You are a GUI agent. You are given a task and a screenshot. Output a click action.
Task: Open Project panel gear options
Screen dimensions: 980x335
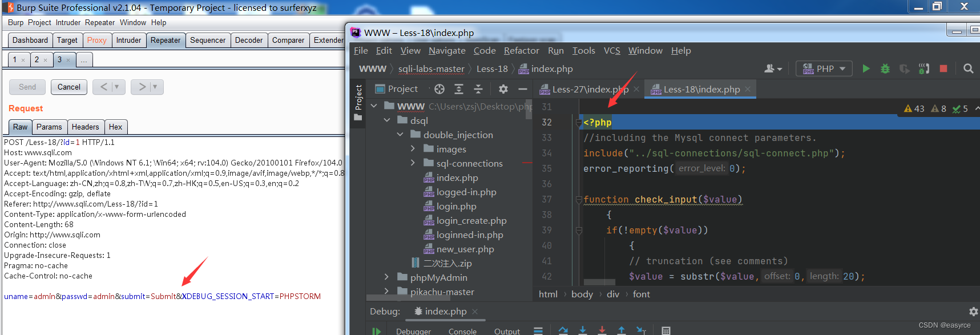[503, 89]
